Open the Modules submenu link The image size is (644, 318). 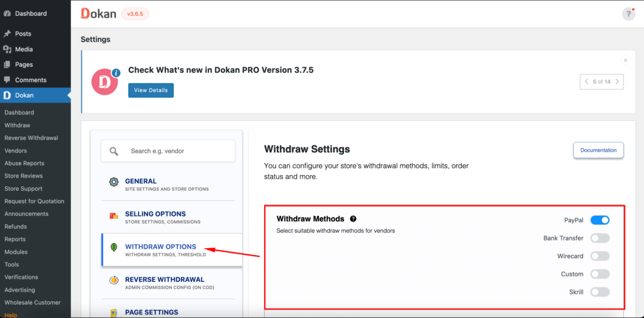(16, 252)
